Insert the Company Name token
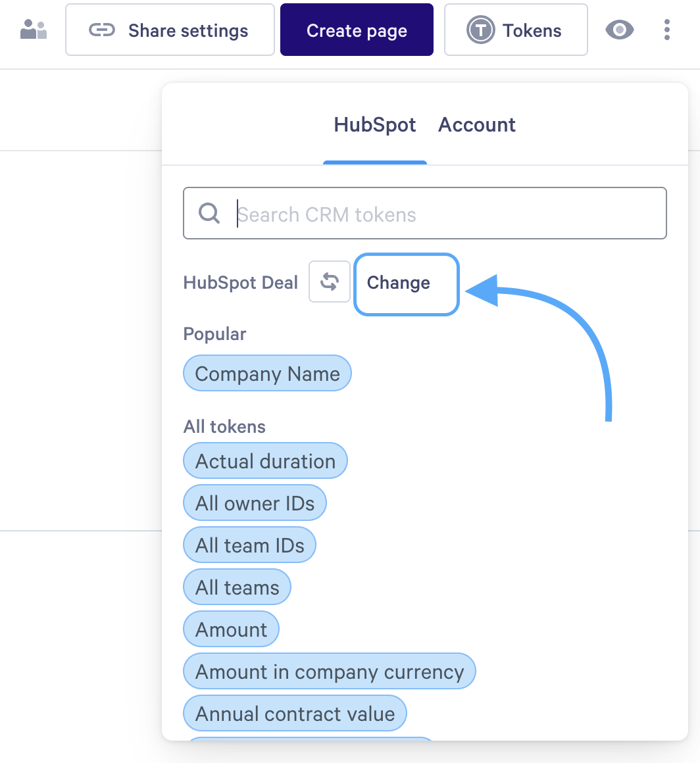Viewport: 700px width, 763px height. (267, 374)
